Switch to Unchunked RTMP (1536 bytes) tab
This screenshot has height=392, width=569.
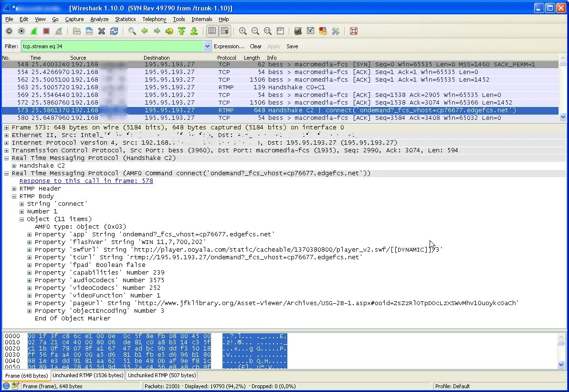coord(88,375)
